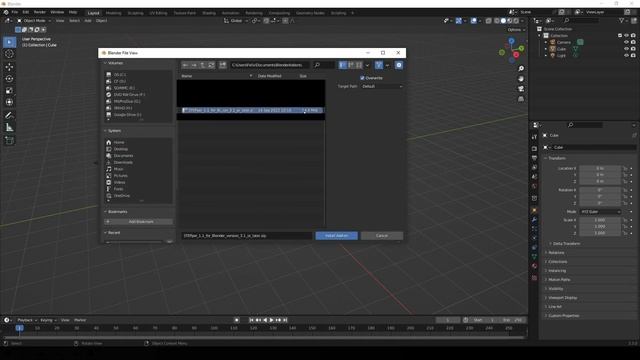Viewport: 640px width, 360px height.
Task: Create a new folder in File View
Action: point(222,65)
